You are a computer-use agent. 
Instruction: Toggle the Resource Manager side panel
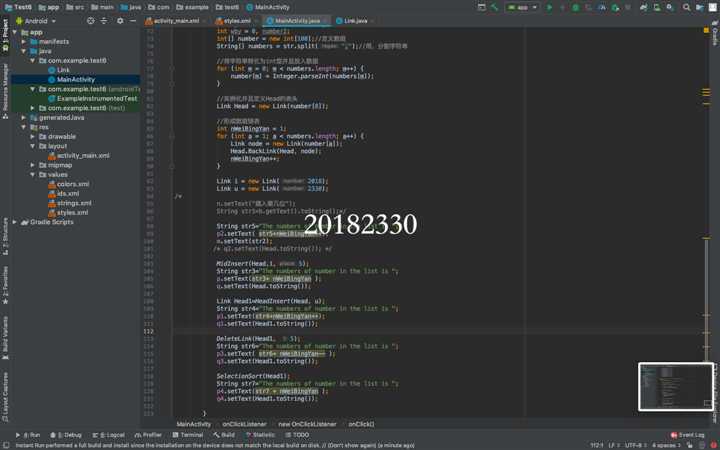(5, 91)
